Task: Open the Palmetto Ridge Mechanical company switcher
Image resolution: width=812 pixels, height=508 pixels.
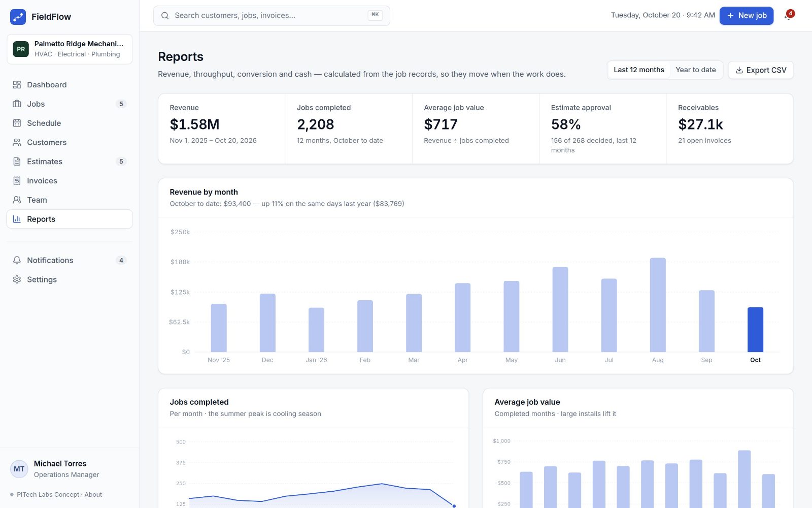Action: pos(70,49)
